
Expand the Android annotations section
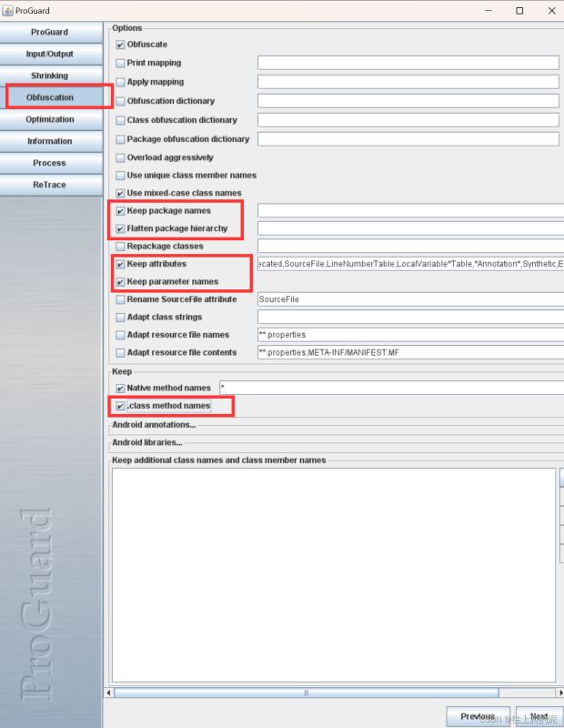click(x=154, y=425)
